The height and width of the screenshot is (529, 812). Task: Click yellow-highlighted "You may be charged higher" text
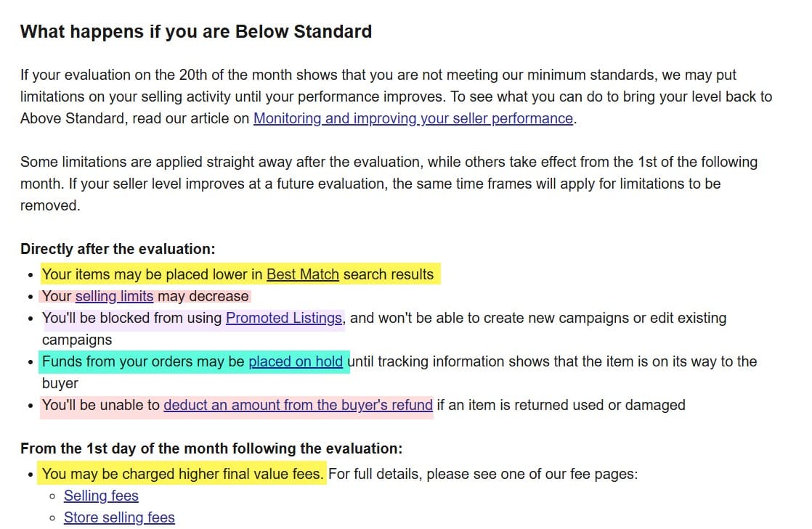(182, 474)
